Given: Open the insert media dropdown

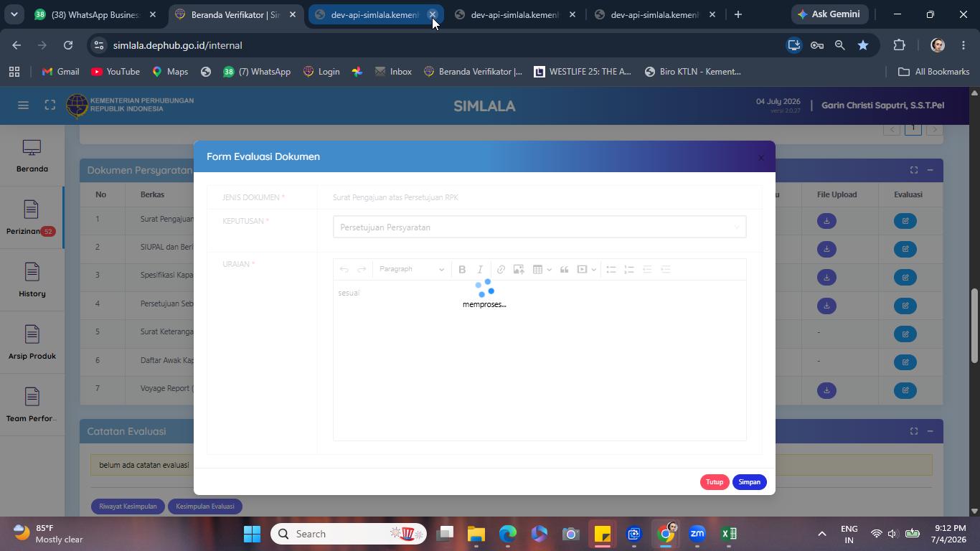Looking at the screenshot, I should click(x=587, y=269).
